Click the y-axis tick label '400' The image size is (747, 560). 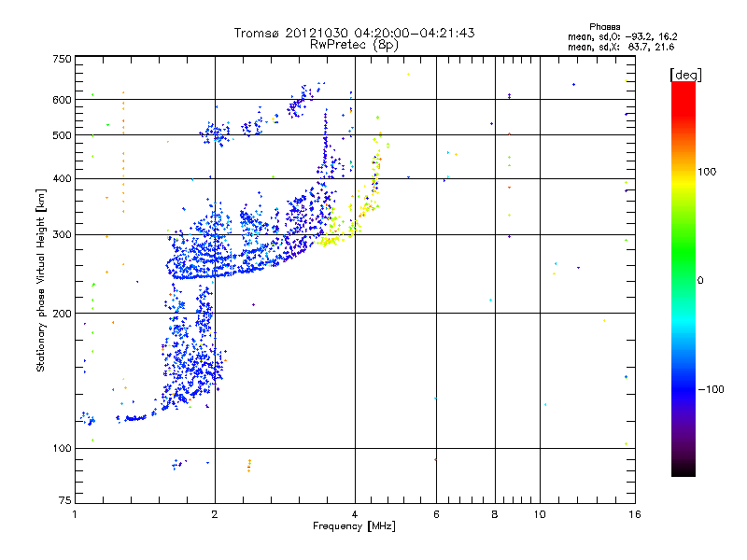[x=62, y=178]
